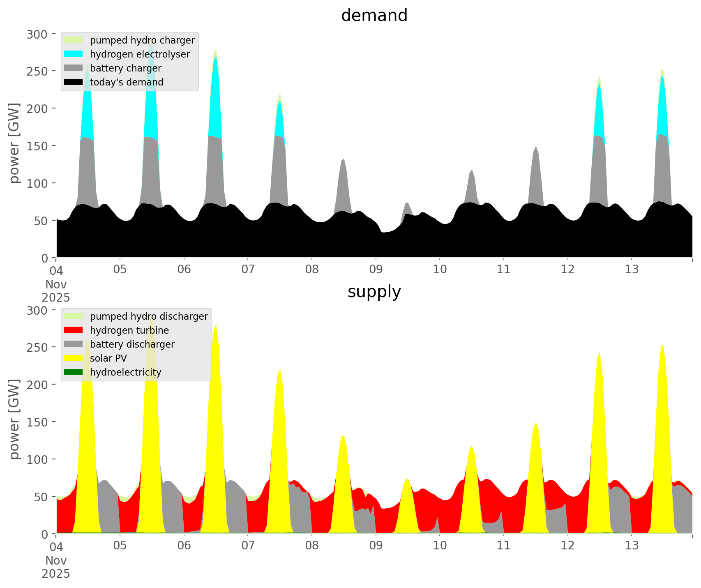Click the "Nov 2025" label below the supply chart
Screen dimensions: 701x588
56,567
